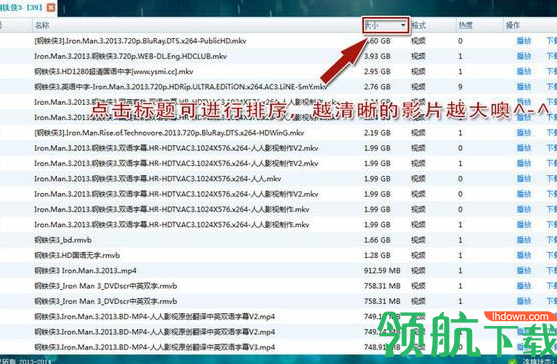Viewport: 557px width, 364px height.
Task: Click the 操作 column header
Action: pyautogui.click(x=513, y=25)
